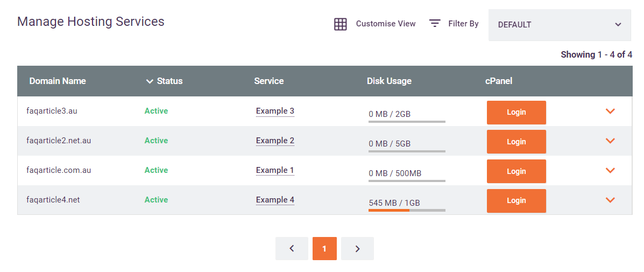Expand the faqarticle4.net row
The height and width of the screenshot is (272, 644).
click(610, 200)
